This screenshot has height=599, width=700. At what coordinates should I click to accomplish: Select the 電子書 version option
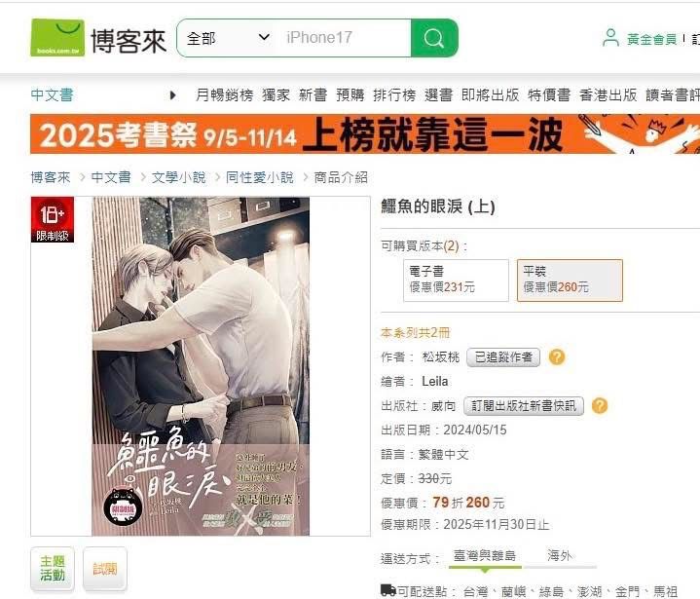tap(456, 281)
